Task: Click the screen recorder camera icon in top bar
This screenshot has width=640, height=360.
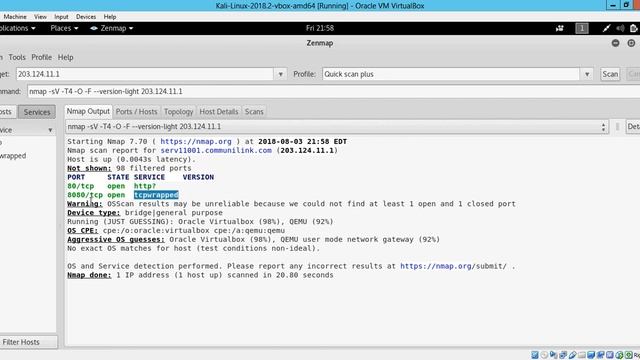Action: tap(560, 28)
